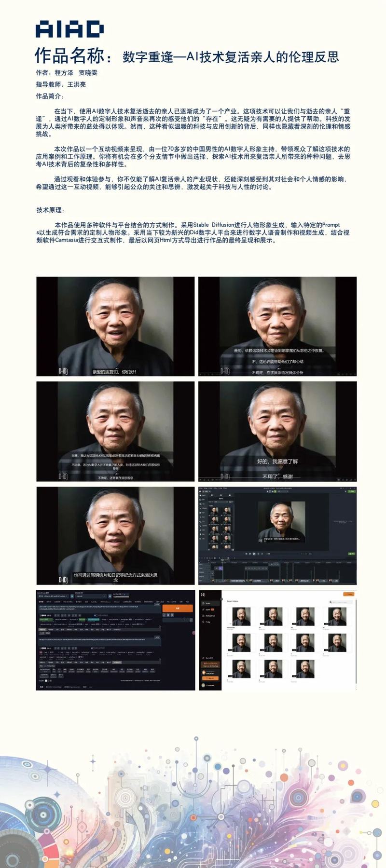This screenshot has height=868, width=386.
Task: Choose the option "不用了，感谢"
Action: (277, 476)
